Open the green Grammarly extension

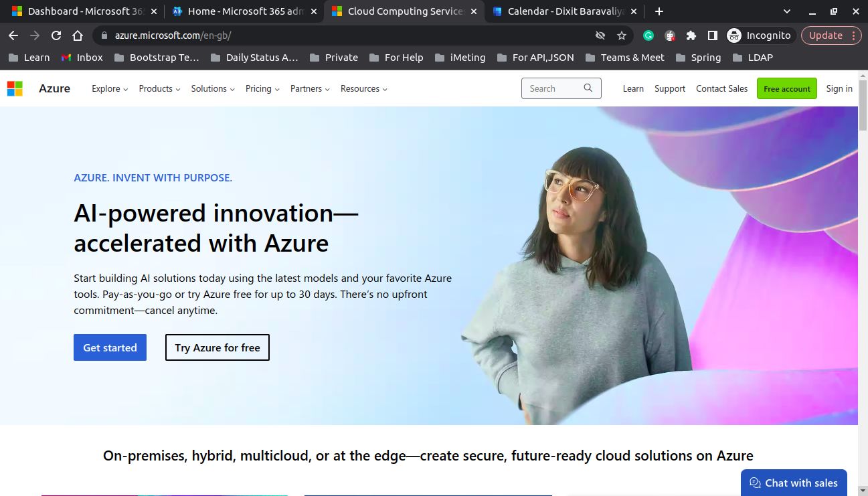648,35
